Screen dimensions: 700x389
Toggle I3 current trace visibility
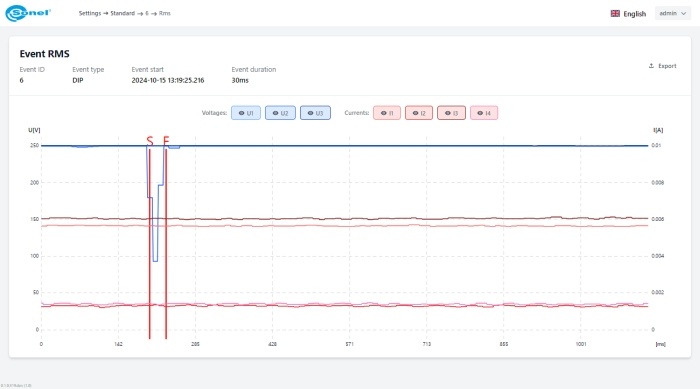(x=451, y=113)
